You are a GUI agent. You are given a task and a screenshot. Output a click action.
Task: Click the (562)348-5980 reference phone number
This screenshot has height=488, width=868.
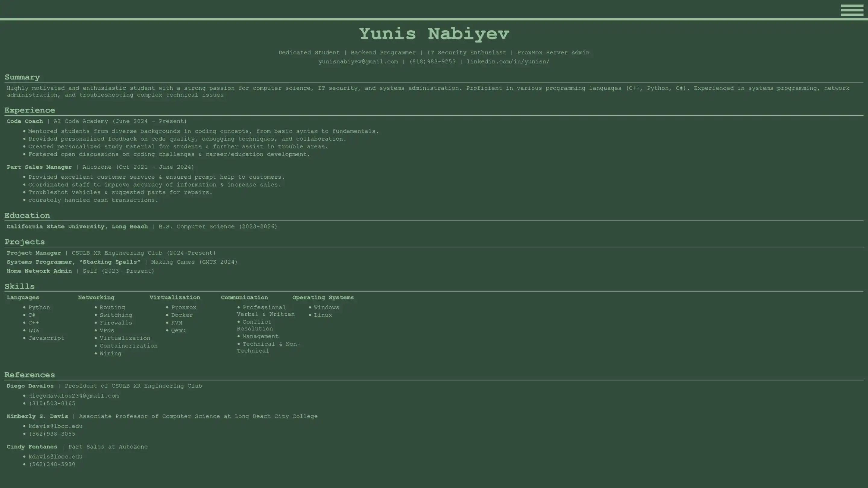[52, 465]
